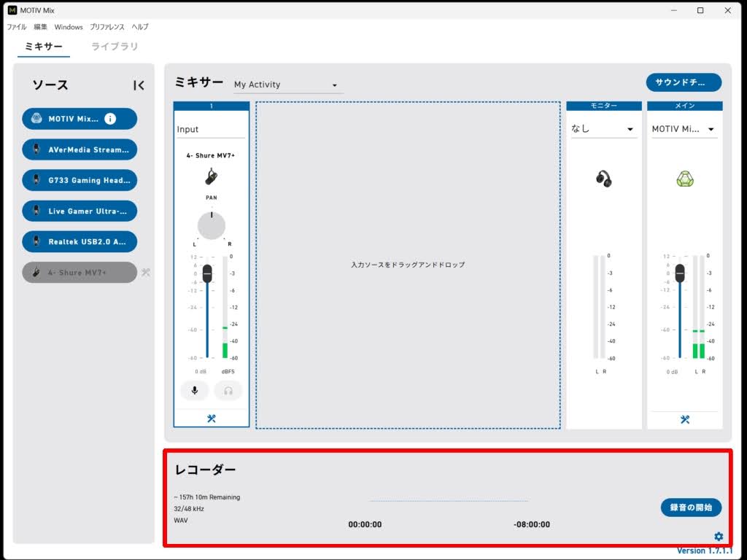Click the Input channel volume fader handle
747x560 pixels.
(207, 273)
